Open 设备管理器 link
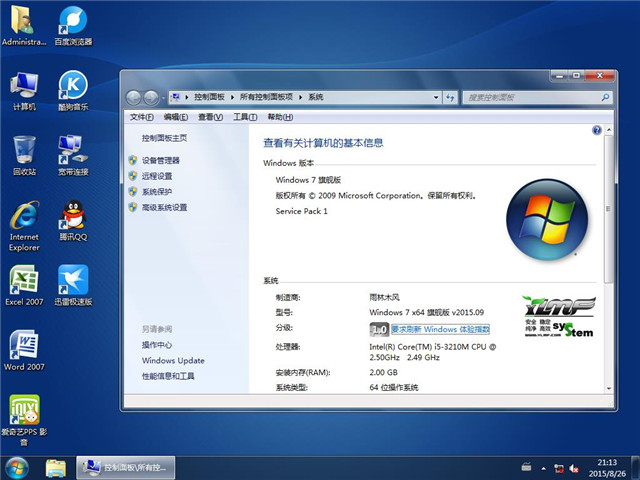The height and width of the screenshot is (480, 640). coord(161,160)
